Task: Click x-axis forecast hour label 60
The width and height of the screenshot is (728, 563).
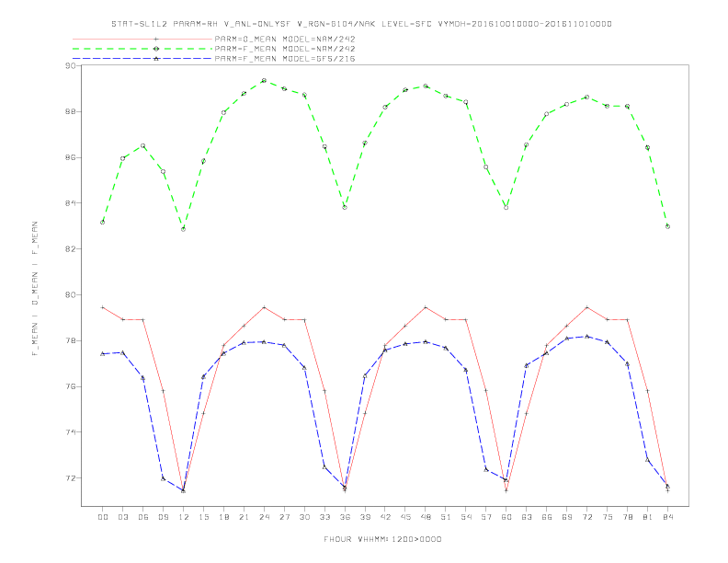Action: click(x=506, y=517)
